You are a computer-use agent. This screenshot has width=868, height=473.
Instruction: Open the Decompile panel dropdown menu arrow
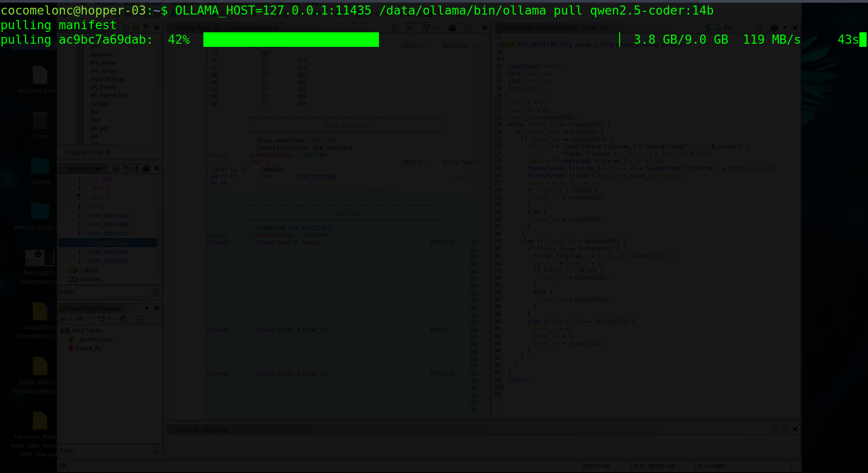[785, 28]
